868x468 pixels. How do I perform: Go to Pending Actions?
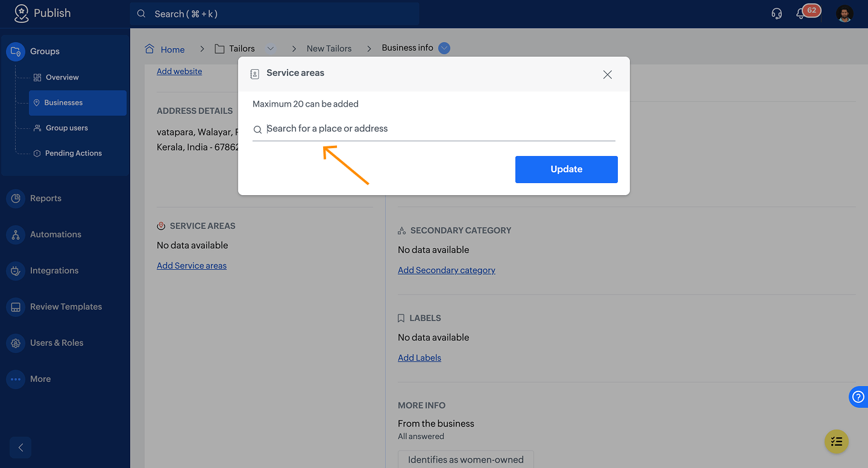tap(73, 153)
